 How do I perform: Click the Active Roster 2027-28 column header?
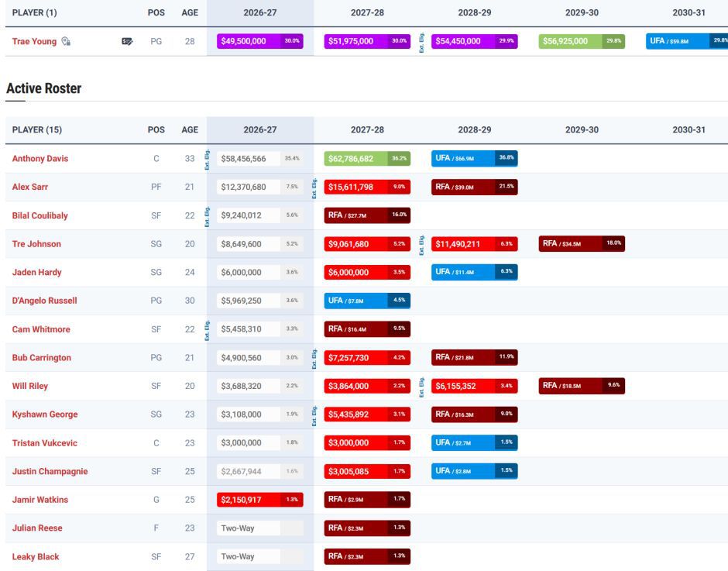[x=367, y=129]
